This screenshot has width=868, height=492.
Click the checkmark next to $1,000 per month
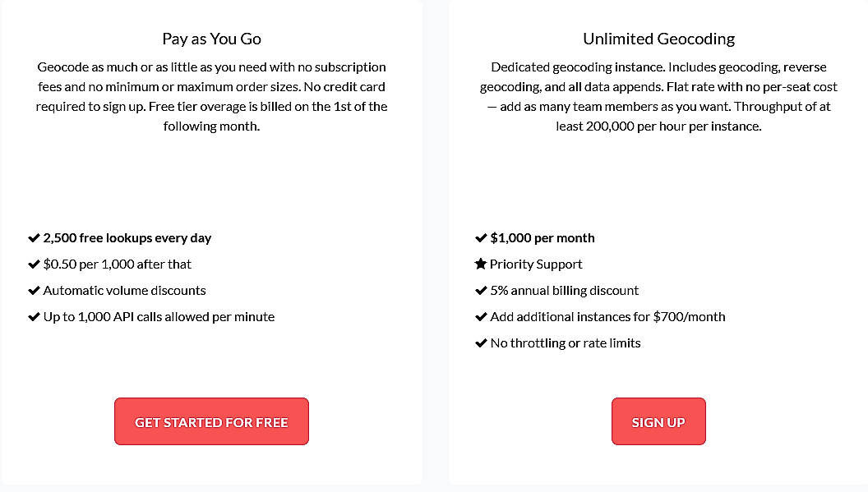pos(481,237)
